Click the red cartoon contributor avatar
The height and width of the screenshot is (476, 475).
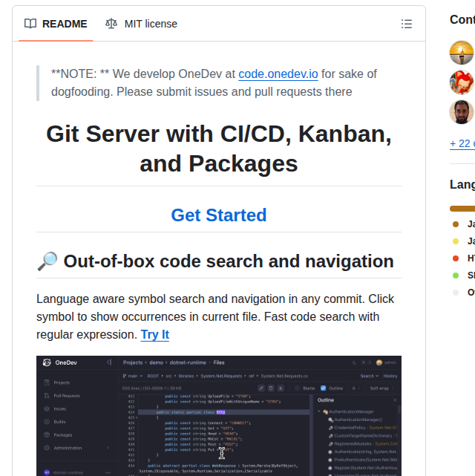click(462, 82)
